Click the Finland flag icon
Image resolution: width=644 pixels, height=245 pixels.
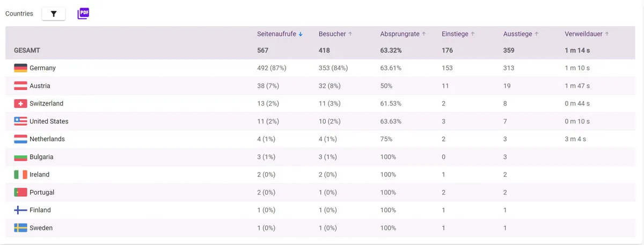[20, 210]
